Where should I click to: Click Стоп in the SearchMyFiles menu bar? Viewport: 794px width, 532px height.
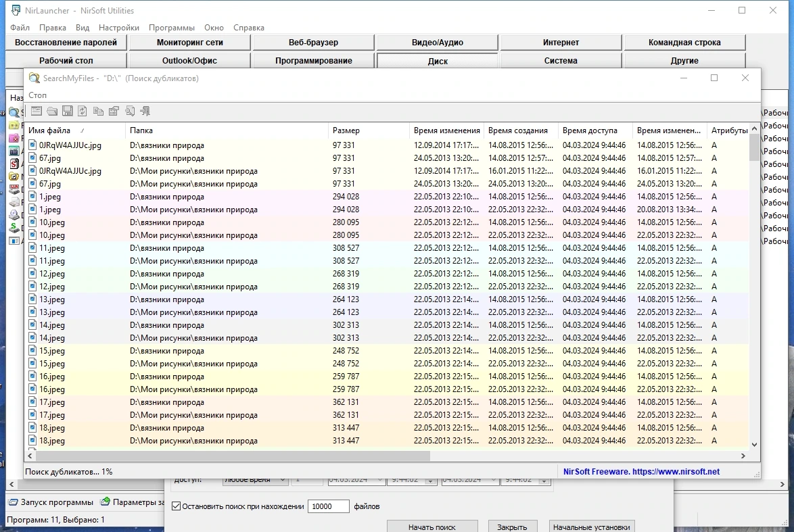[37, 95]
